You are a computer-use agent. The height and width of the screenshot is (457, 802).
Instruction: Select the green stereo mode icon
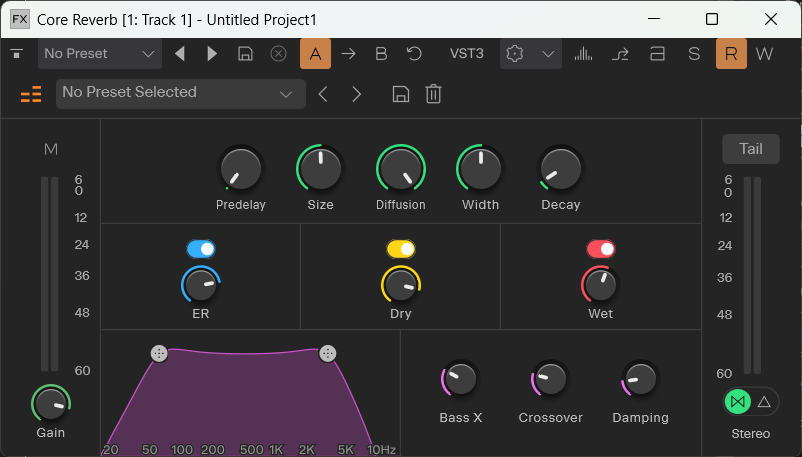738,402
